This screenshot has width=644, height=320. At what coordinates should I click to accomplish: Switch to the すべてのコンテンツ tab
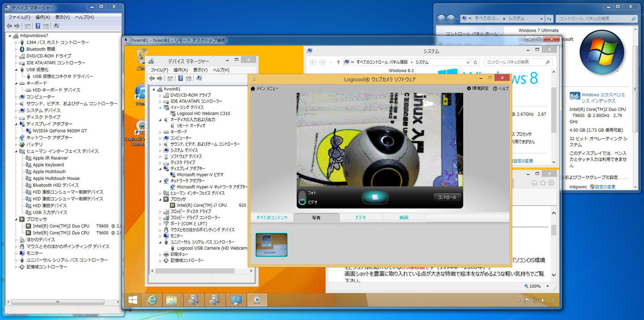pyautogui.click(x=271, y=218)
